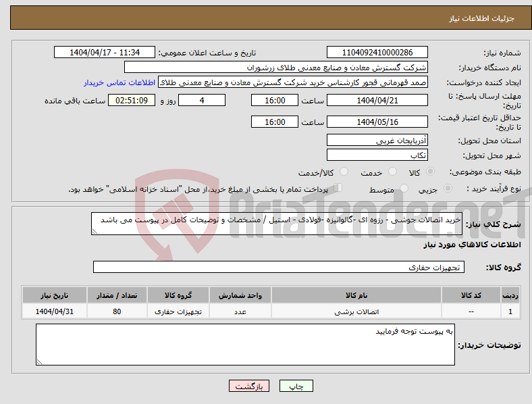Click the row number cell 1

click(510, 311)
